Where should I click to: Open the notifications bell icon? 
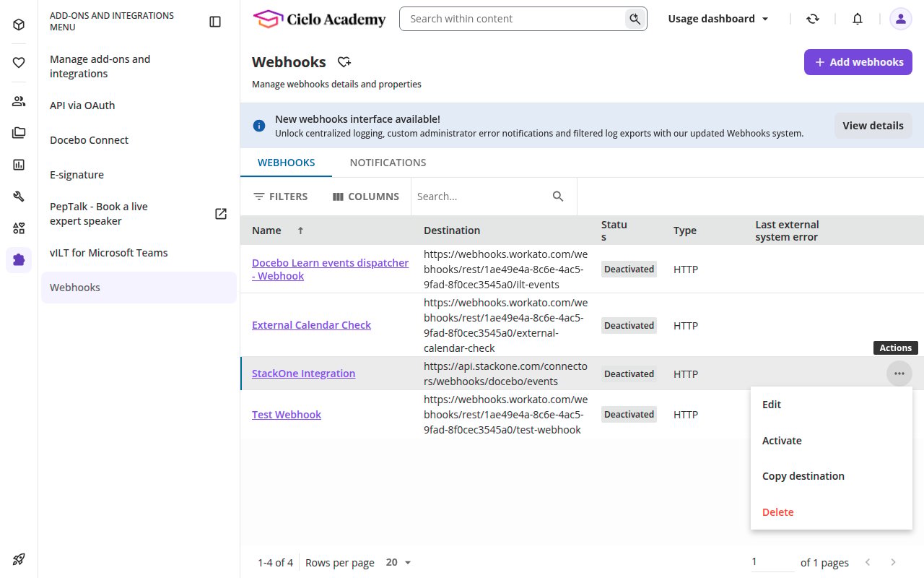(858, 19)
